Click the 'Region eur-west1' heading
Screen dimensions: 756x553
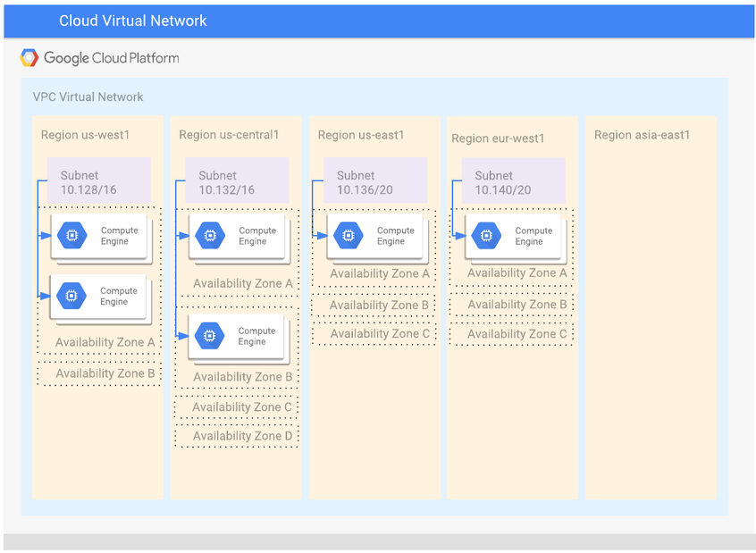498,138
